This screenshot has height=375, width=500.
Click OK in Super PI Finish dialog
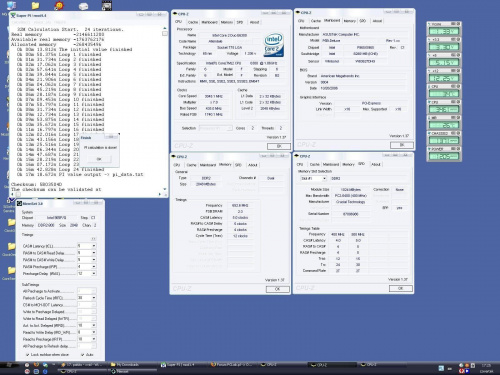[99, 159]
